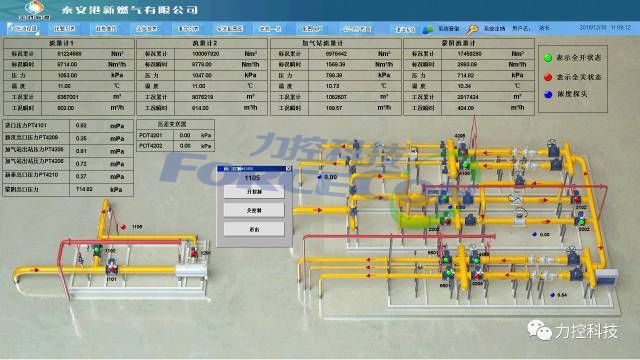Click the red valve 2102
Viewport: 640px width, 360px height.
coord(577,200)
